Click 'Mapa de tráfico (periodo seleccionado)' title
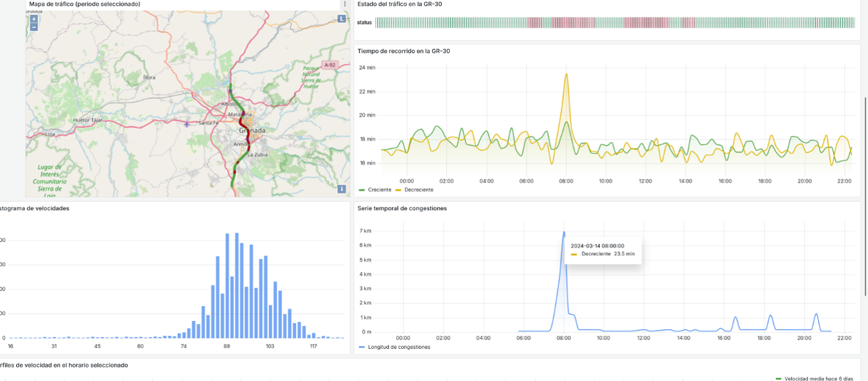868x381 pixels. pos(84,4)
